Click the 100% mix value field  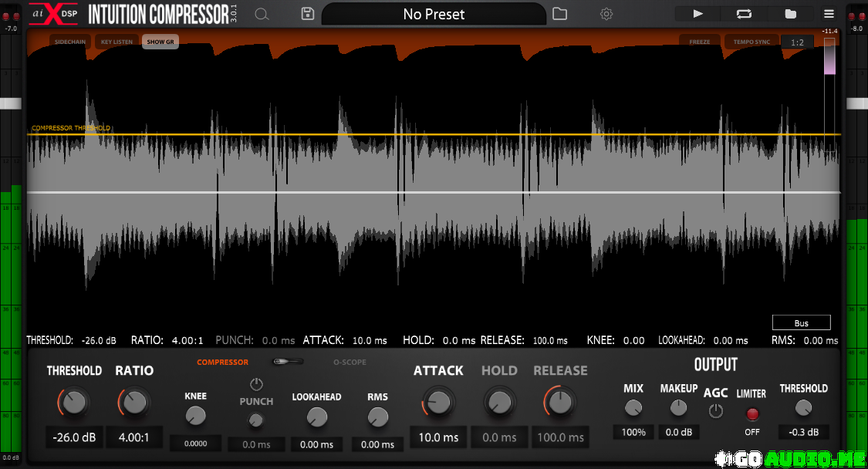pyautogui.click(x=633, y=432)
